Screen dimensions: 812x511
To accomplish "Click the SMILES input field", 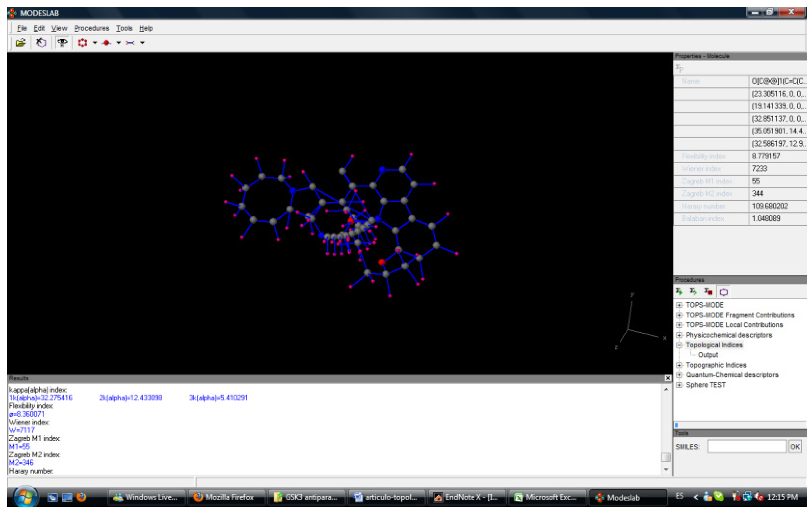I will [x=747, y=446].
